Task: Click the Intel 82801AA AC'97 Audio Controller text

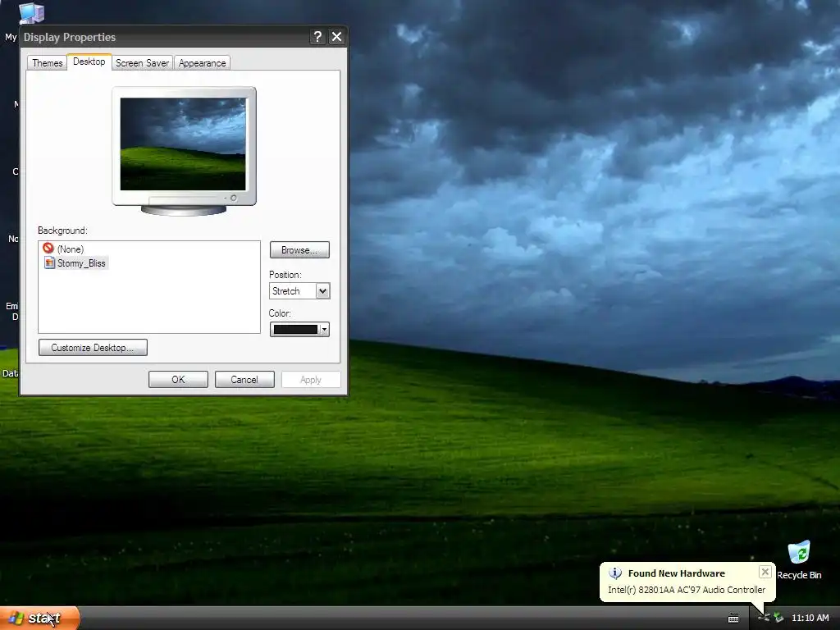Action: pos(687,590)
